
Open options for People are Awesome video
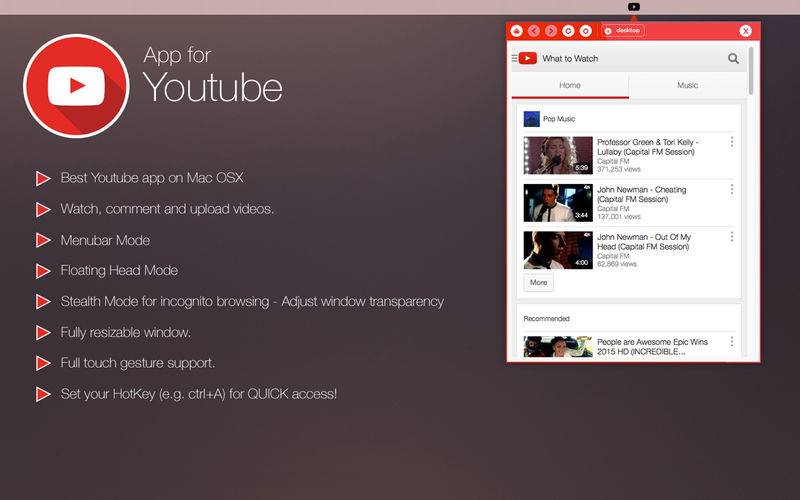[732, 342]
